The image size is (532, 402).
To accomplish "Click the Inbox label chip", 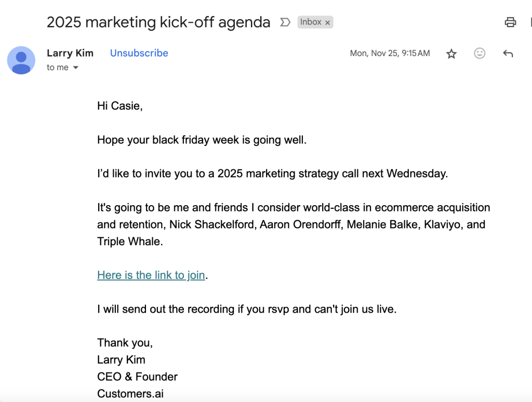I will point(311,22).
